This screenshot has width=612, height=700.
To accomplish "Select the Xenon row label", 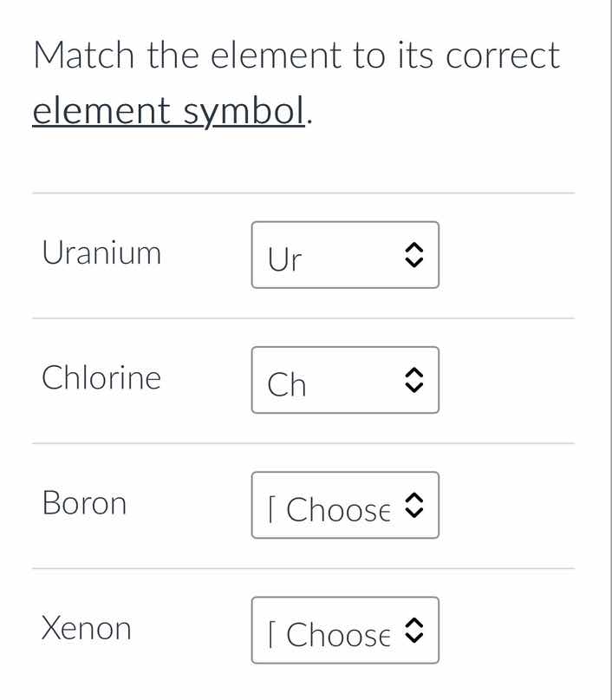I will tap(87, 627).
